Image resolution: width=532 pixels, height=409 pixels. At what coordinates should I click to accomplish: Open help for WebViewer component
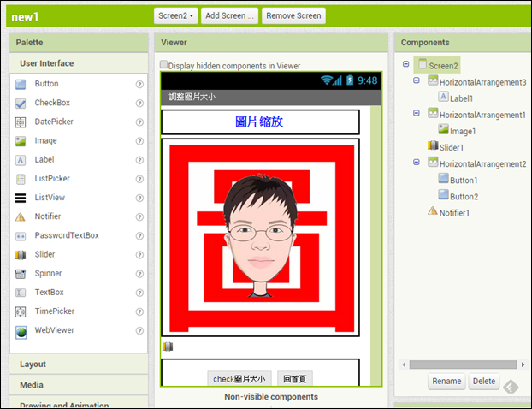point(139,330)
